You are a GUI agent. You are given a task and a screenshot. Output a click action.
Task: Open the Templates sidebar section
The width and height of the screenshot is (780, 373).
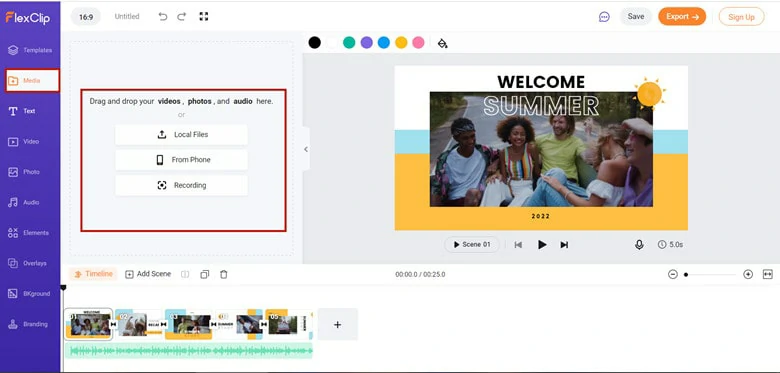[30, 50]
